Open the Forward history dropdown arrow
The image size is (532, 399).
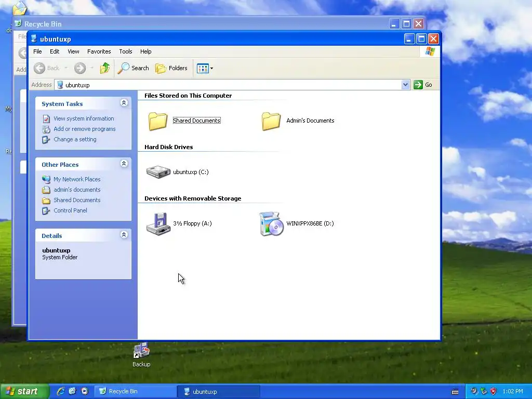pos(92,68)
